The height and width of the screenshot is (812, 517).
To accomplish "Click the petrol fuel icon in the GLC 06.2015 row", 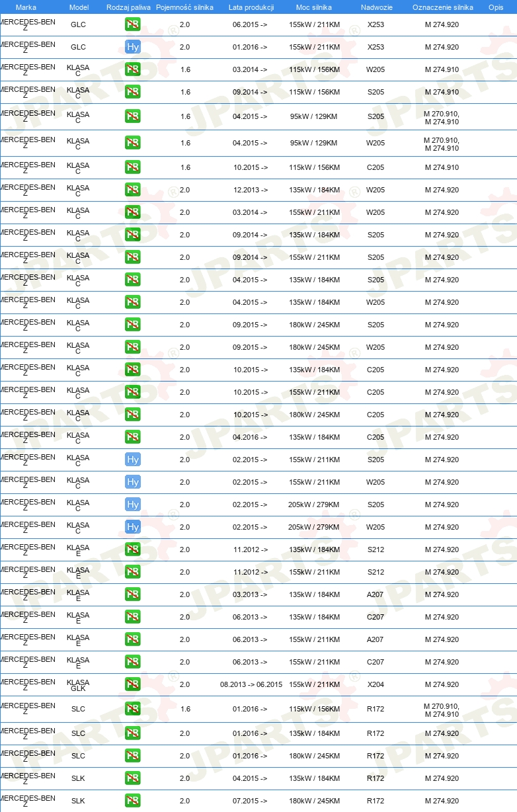I will pyautogui.click(x=132, y=25).
